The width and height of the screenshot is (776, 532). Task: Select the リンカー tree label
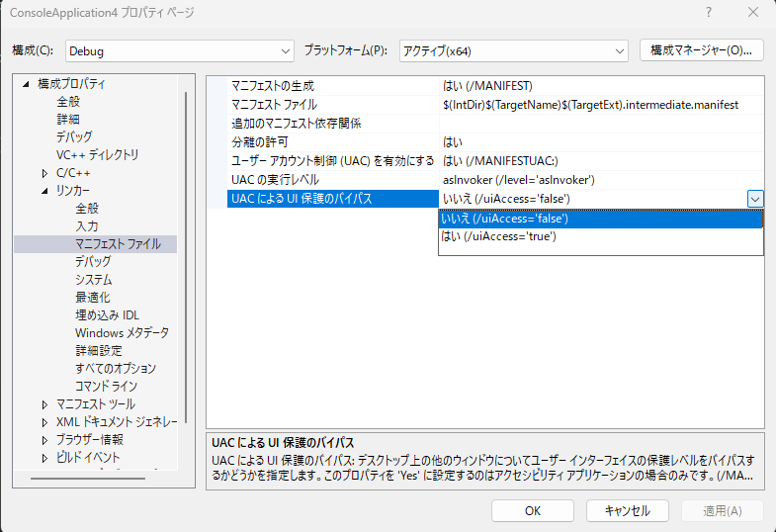click(x=73, y=191)
